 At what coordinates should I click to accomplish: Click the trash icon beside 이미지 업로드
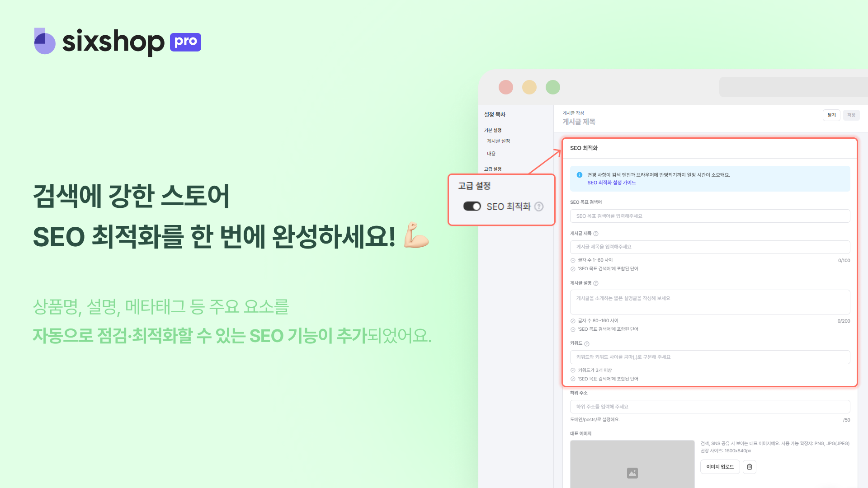click(x=750, y=467)
